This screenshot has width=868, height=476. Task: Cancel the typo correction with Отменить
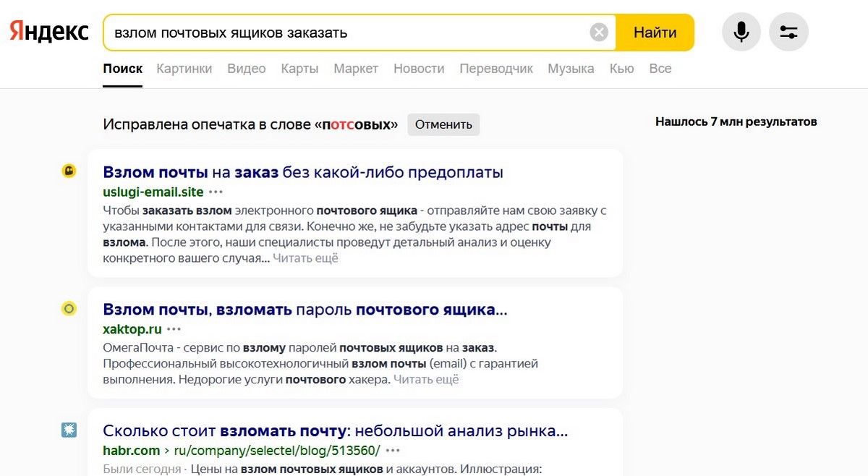click(443, 124)
